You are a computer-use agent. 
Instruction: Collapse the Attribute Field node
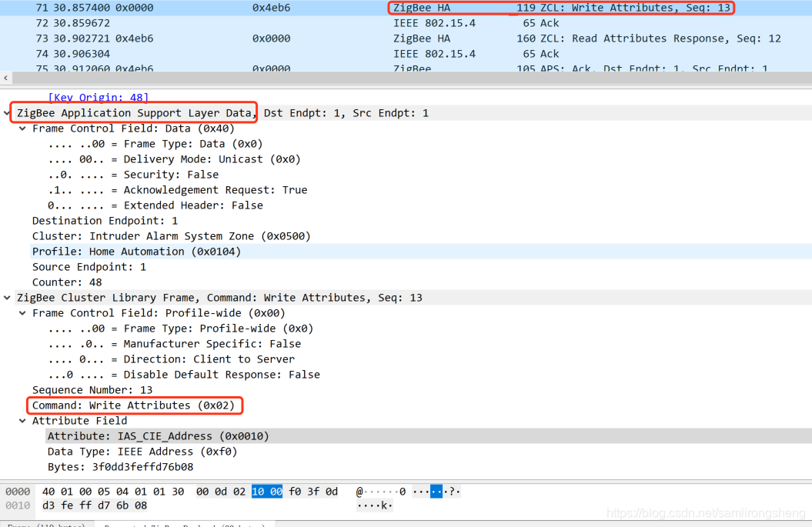click(22, 420)
